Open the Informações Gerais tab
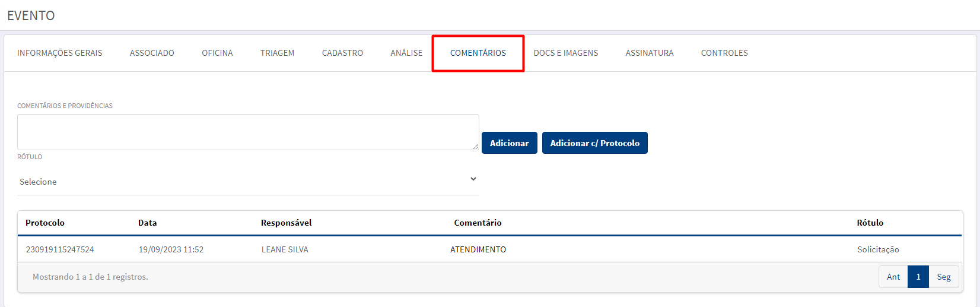The image size is (980, 307). pyautogui.click(x=60, y=53)
